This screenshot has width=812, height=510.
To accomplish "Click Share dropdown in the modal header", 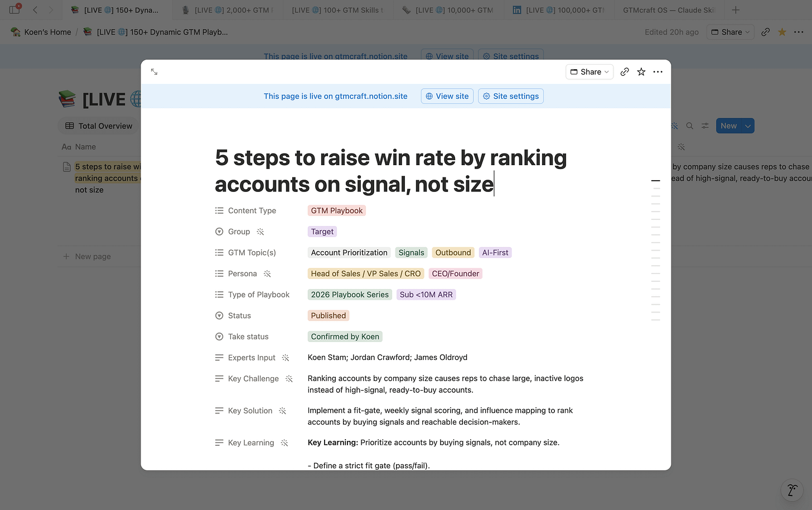I will point(589,72).
